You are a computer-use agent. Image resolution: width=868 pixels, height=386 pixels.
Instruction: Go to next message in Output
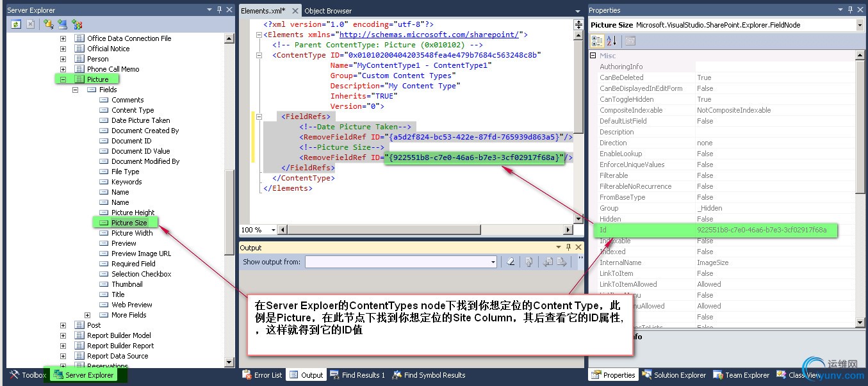tap(562, 261)
